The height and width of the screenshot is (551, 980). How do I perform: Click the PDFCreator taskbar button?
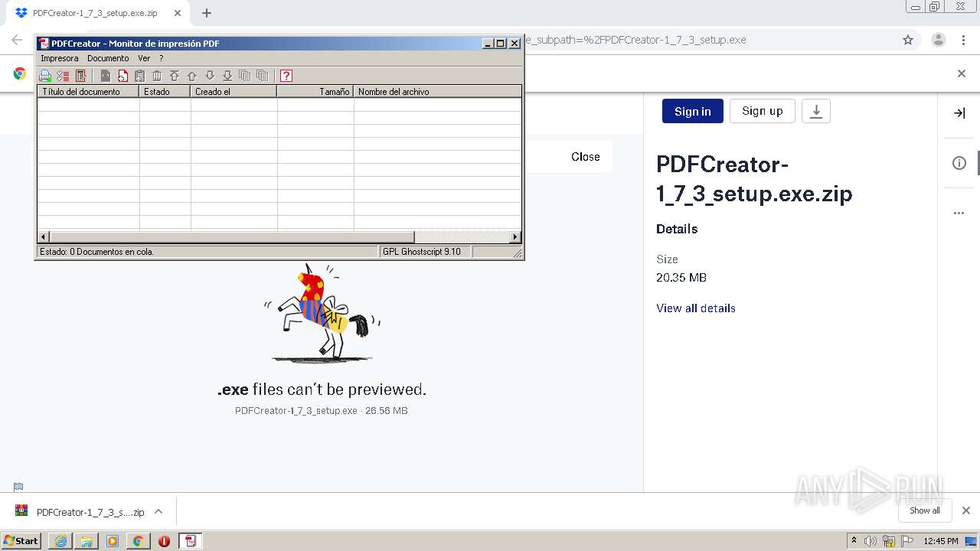click(190, 541)
